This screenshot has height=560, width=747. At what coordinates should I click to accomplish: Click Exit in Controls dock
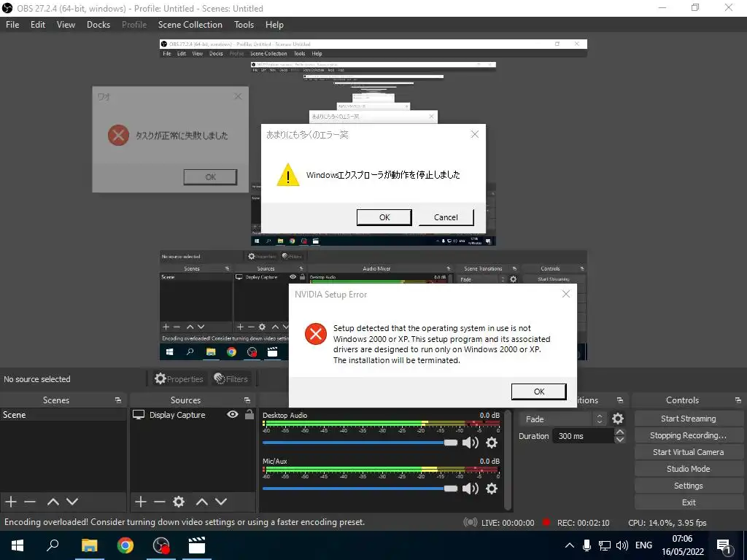click(x=689, y=502)
